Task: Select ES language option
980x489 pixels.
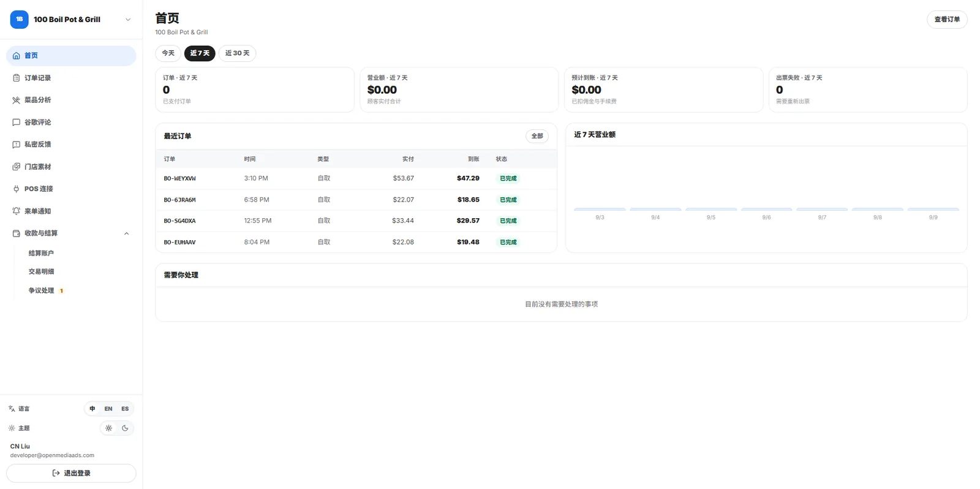Action: [x=125, y=409]
